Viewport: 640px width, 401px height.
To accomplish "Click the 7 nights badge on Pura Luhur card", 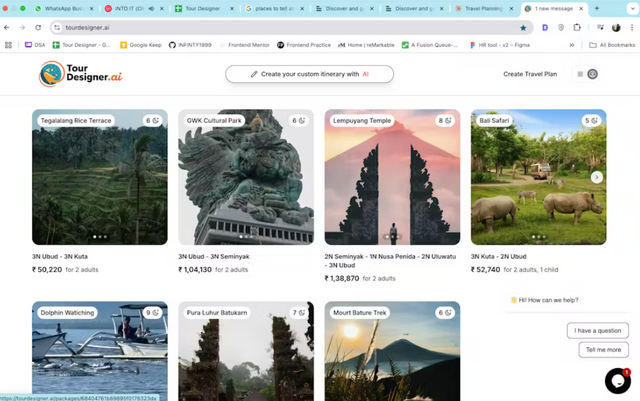I will point(299,313).
